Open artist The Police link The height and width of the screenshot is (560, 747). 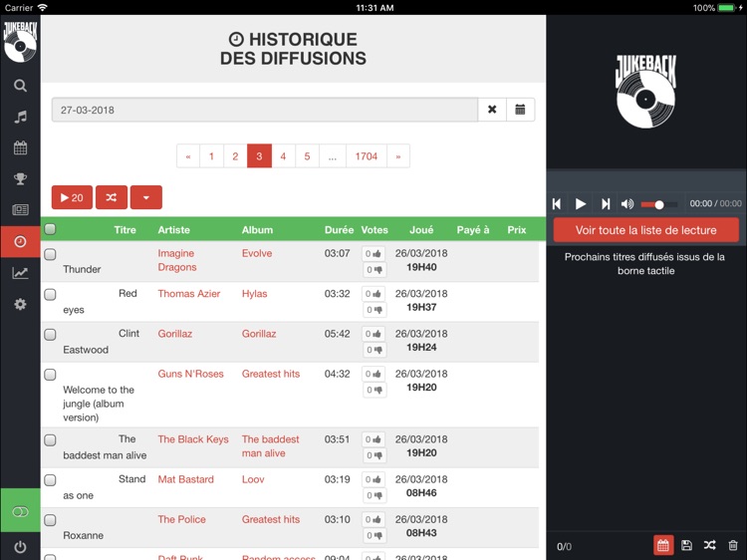pyautogui.click(x=181, y=519)
